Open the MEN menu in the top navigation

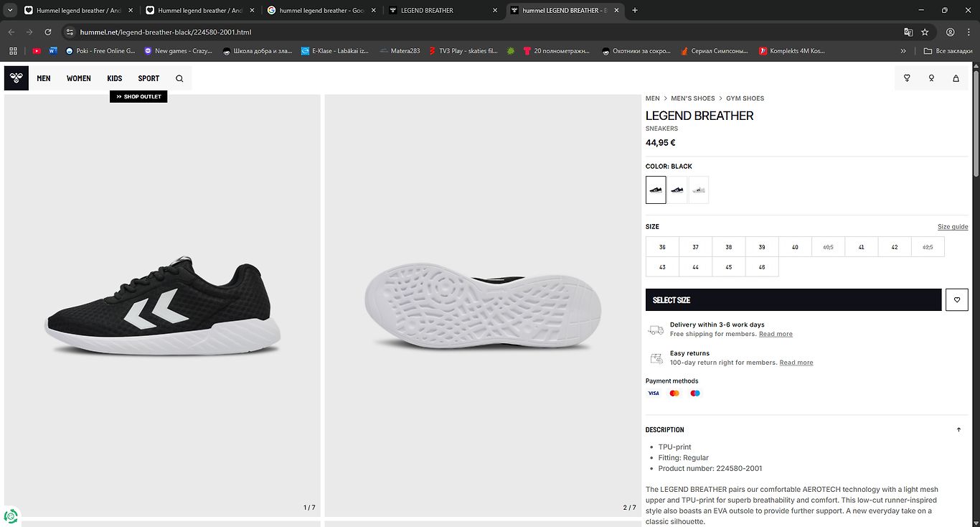click(x=44, y=78)
